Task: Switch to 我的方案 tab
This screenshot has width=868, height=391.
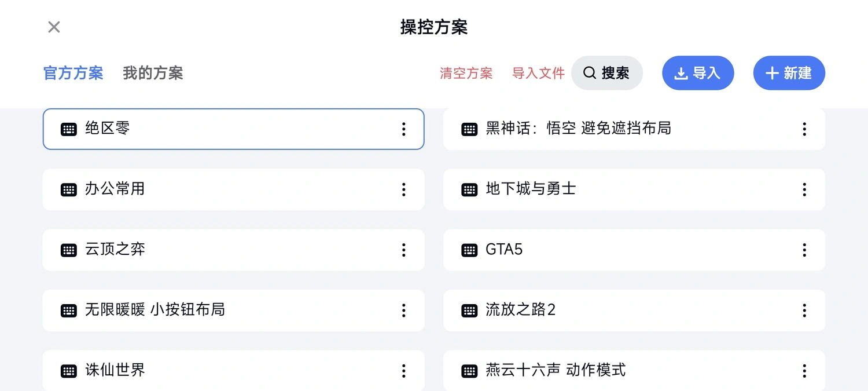Action: tap(153, 73)
